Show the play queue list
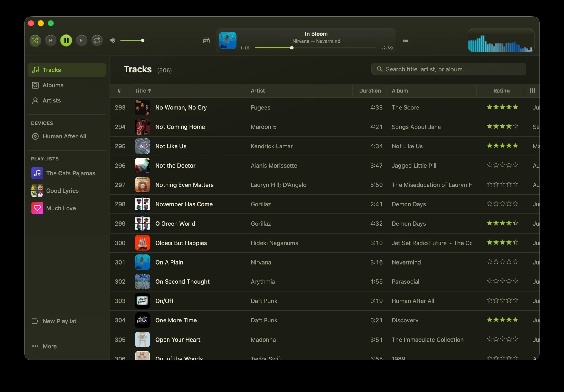 click(x=406, y=40)
